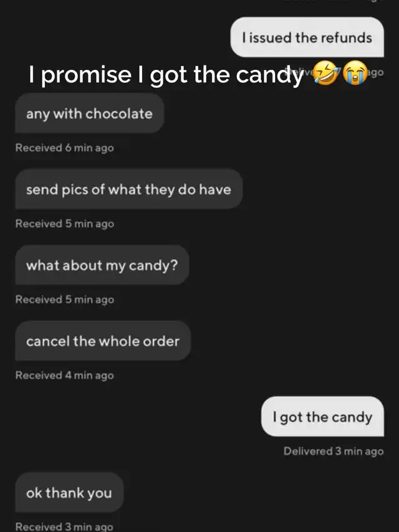Image resolution: width=399 pixels, height=532 pixels.
Task: Click the word 'promise' in the overlay caption
Action: pyautogui.click(x=86, y=75)
